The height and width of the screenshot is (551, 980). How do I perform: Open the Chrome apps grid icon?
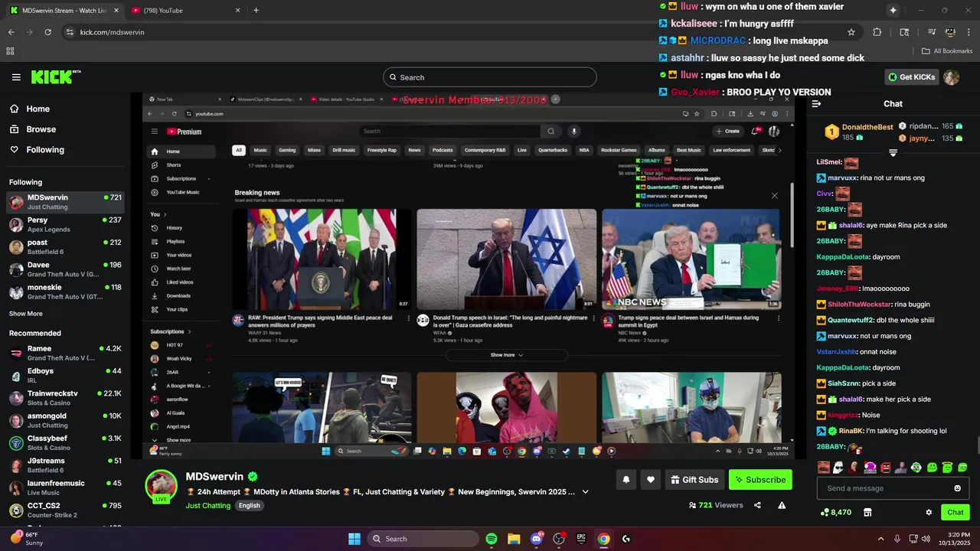pyautogui.click(x=10, y=51)
